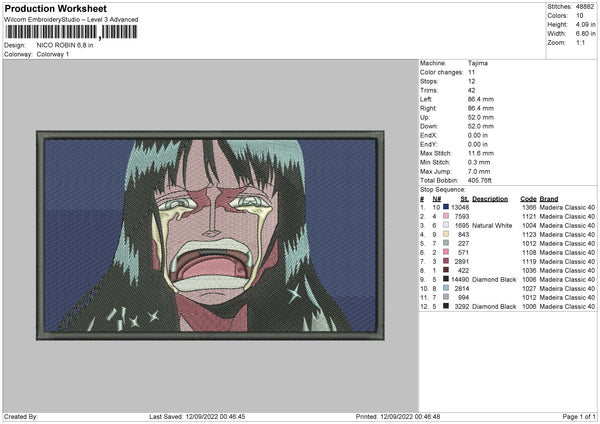The height and width of the screenshot is (424, 600).
Task: Select the Height value '4.09 in'
Action: (585, 24)
